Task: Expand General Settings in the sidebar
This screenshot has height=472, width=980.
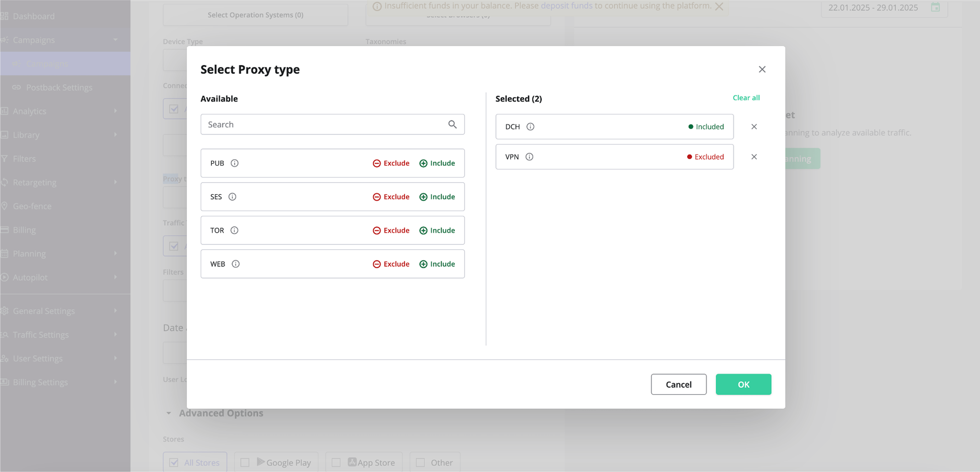Action: [x=65, y=311]
